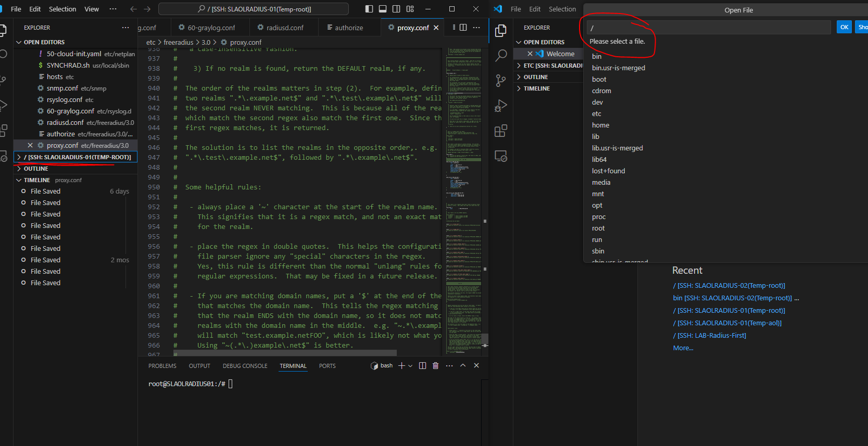This screenshot has width=868, height=446.
Task: Click Open File path input field
Action: [x=709, y=27]
